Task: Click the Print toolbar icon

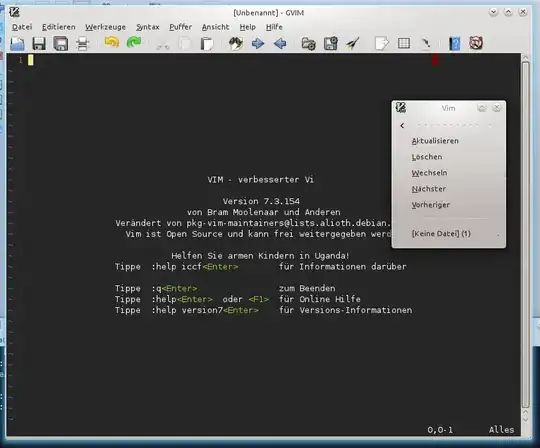Action: coord(83,44)
